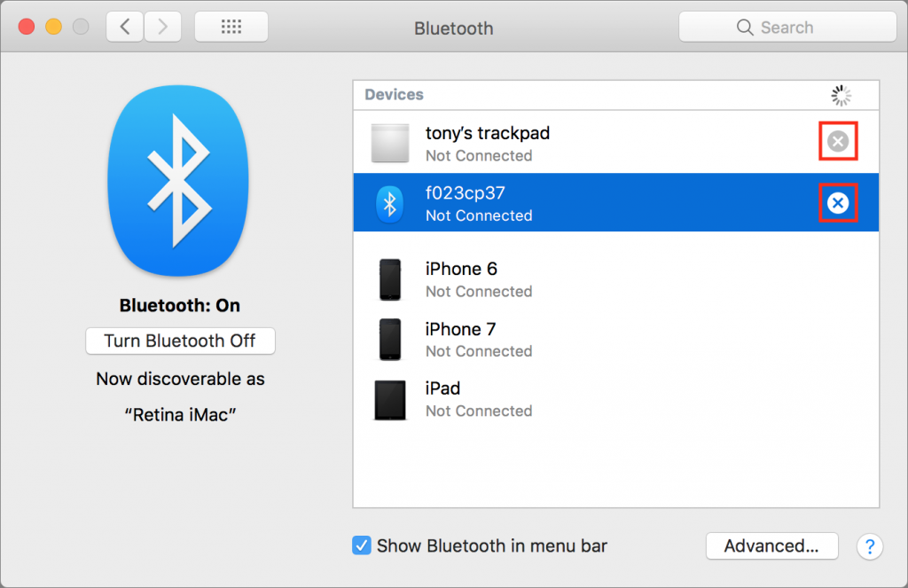The image size is (908, 588).
Task: Minimize the window with yellow button
Action: click(54, 27)
